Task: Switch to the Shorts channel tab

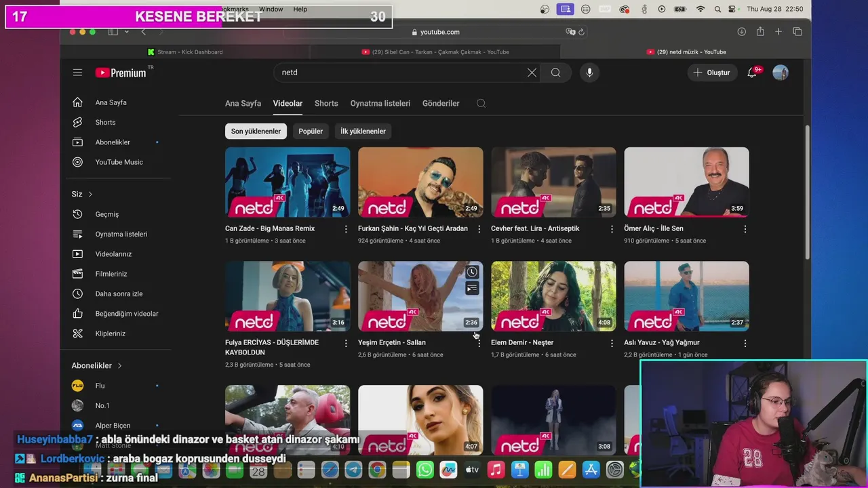Action: pos(326,104)
